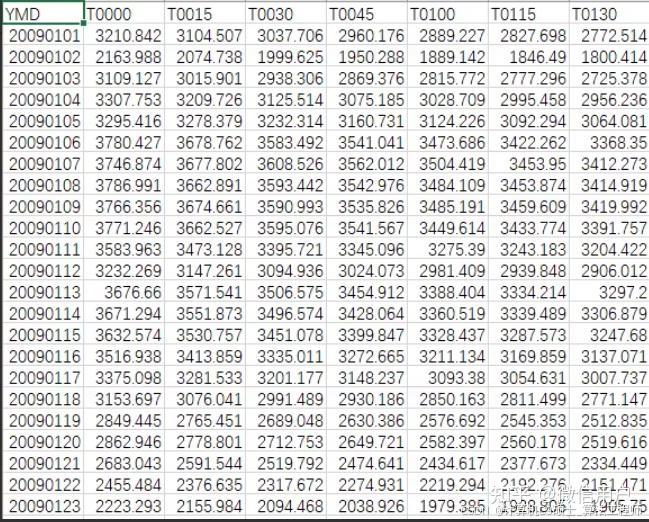Select the date cell 20090120
649x522 pixels.
43,442
